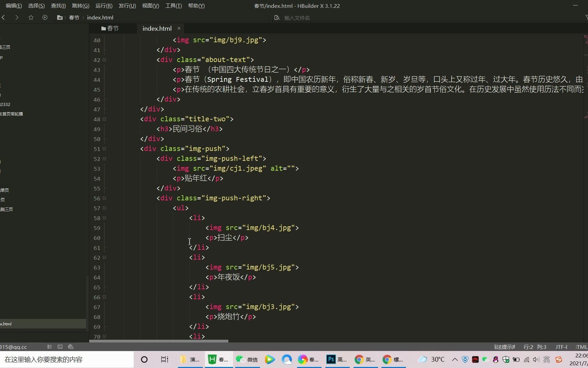Focus the Windows taskbar search box
This screenshot has height=368, width=588.
click(x=67, y=359)
